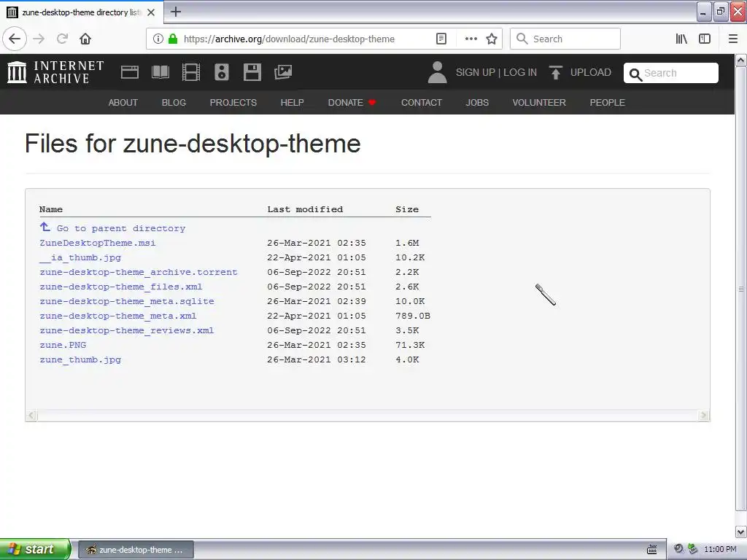Click the LOG IN link
747x560 pixels.
point(520,72)
